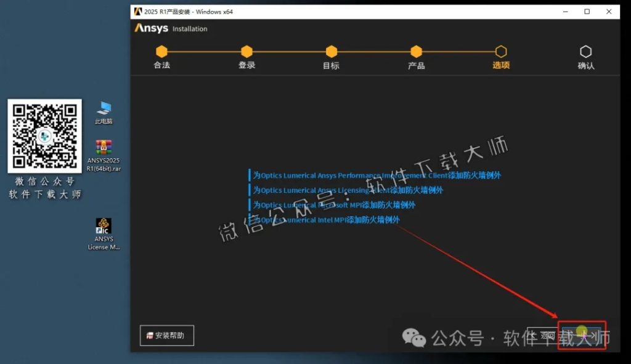This screenshot has height=364, width=631.
Task: Click the 产品 hexagon step icon
Action: 416,52
